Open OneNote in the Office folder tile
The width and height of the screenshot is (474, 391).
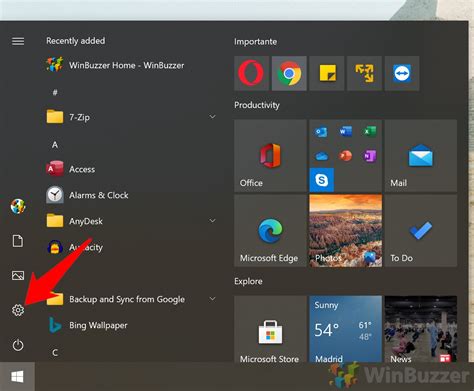369,156
